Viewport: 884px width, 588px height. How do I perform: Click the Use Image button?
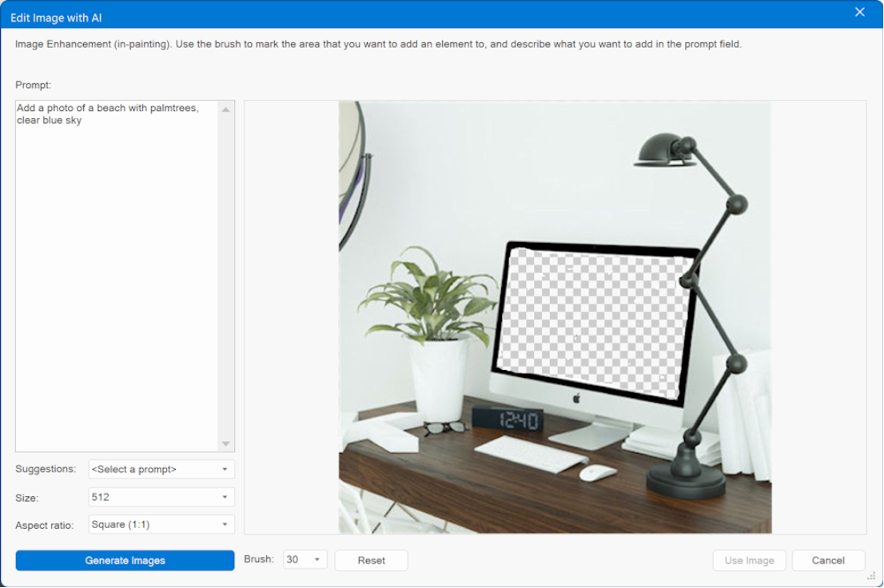click(x=749, y=561)
